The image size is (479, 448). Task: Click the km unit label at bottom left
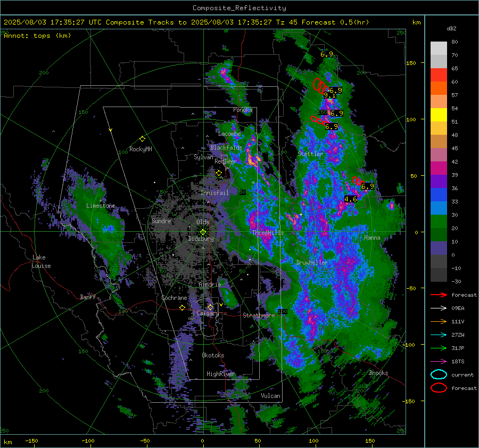[x=7, y=442]
